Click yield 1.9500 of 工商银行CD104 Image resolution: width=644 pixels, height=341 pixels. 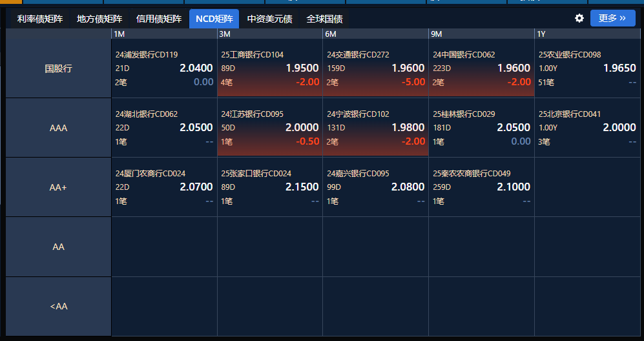pos(302,68)
